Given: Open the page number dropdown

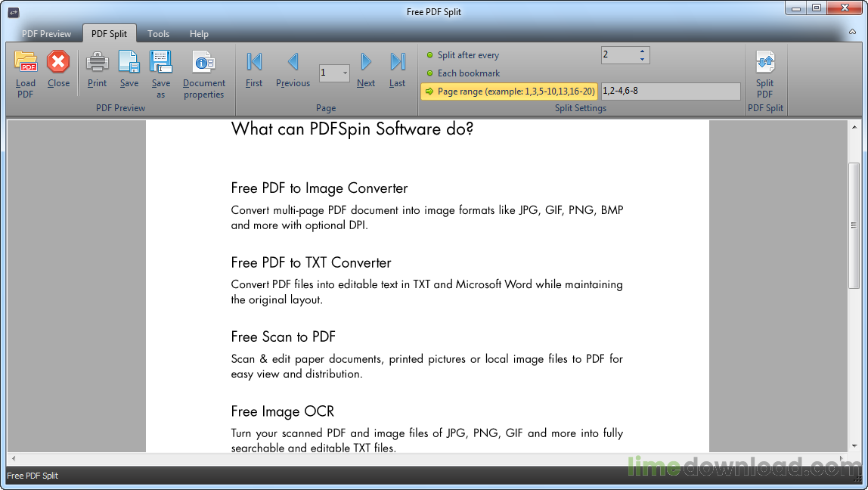Looking at the screenshot, I should click(345, 73).
